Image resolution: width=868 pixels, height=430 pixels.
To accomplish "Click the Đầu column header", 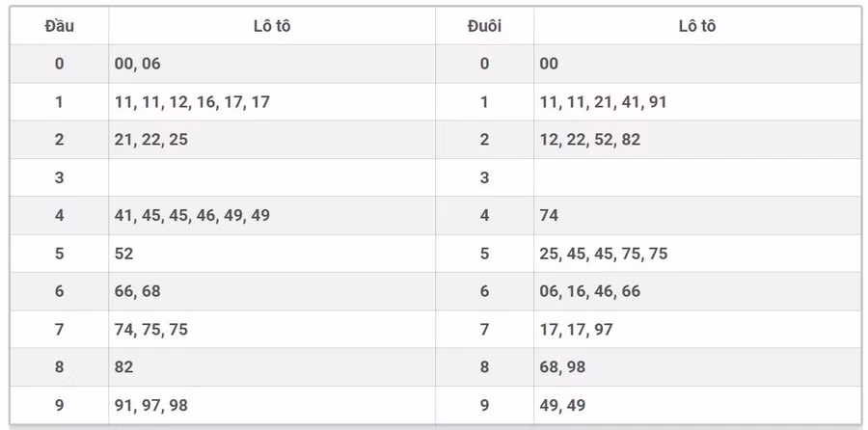I will tap(59, 26).
